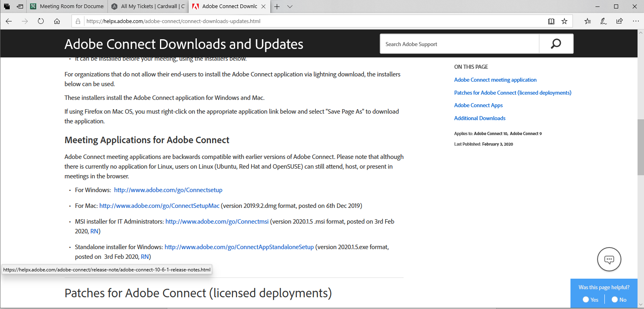
Task: Show tab previews dropdown chevron
Action: [x=290, y=6]
